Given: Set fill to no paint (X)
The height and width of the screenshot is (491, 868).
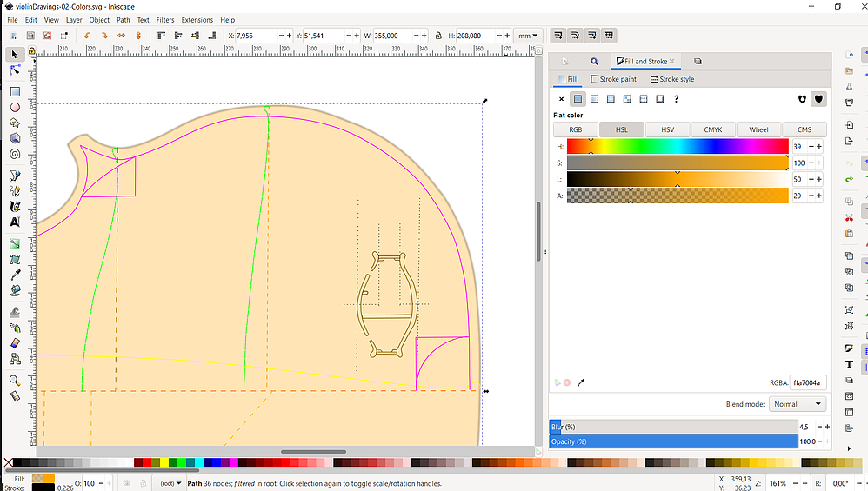Looking at the screenshot, I should pyautogui.click(x=561, y=99).
